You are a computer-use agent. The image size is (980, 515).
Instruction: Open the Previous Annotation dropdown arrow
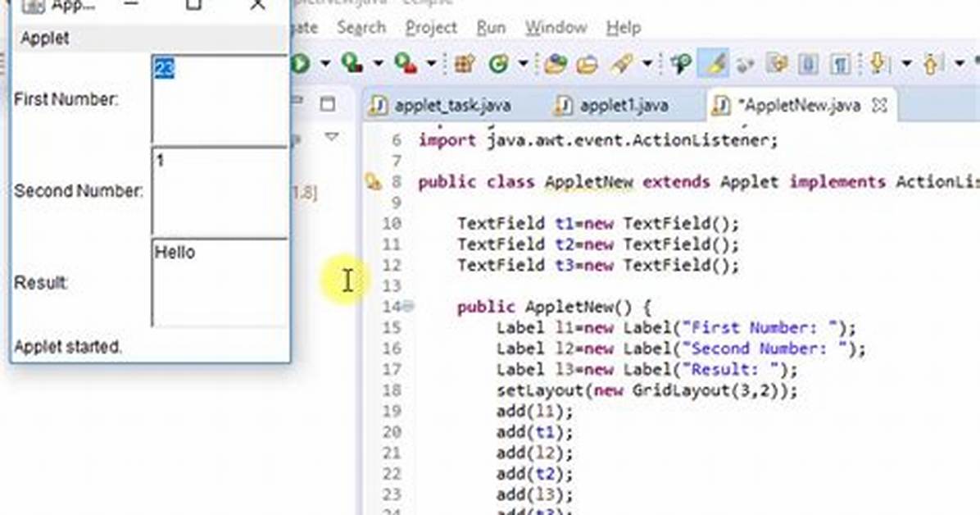pyautogui.click(x=960, y=63)
